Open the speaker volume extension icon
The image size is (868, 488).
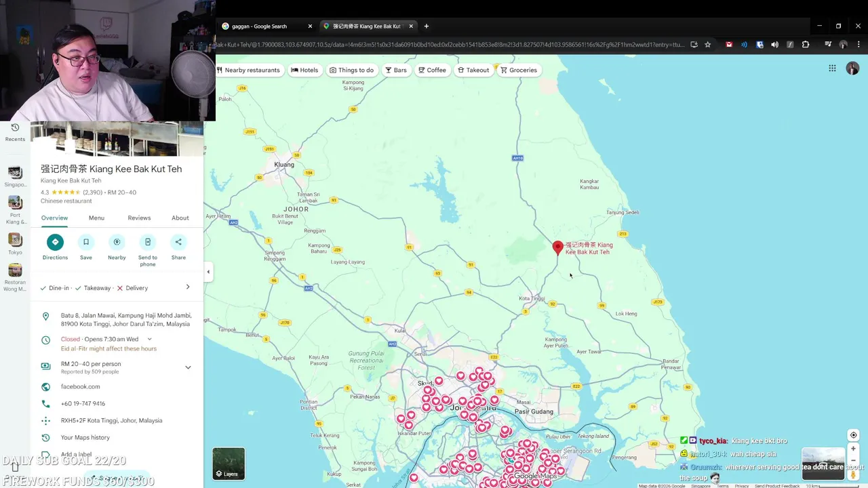774,45
